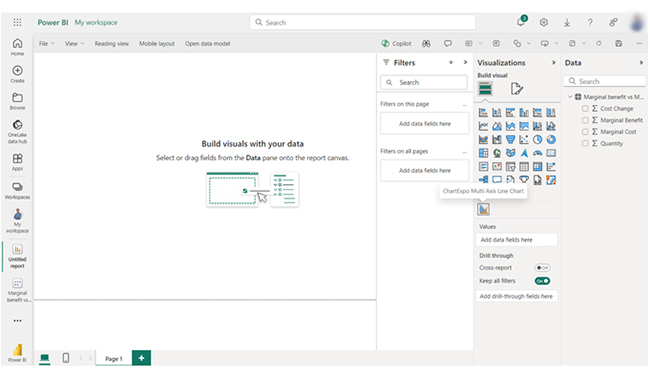Screen dimensions: 650x378
Task: Choose the Matrix visual
Action: coord(537,167)
